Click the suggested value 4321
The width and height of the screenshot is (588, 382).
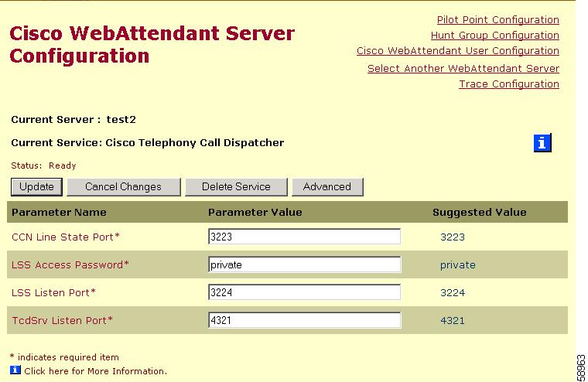(453, 320)
